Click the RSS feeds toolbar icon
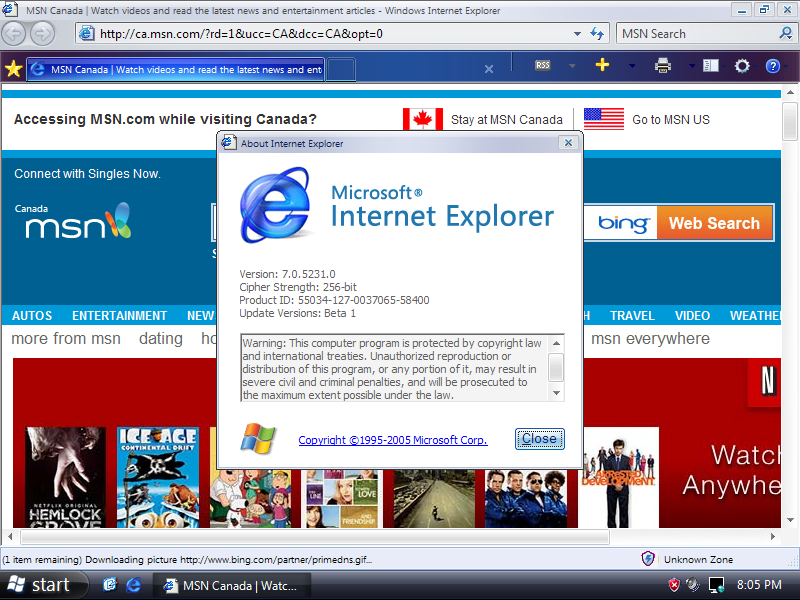800x600 pixels. (542, 65)
